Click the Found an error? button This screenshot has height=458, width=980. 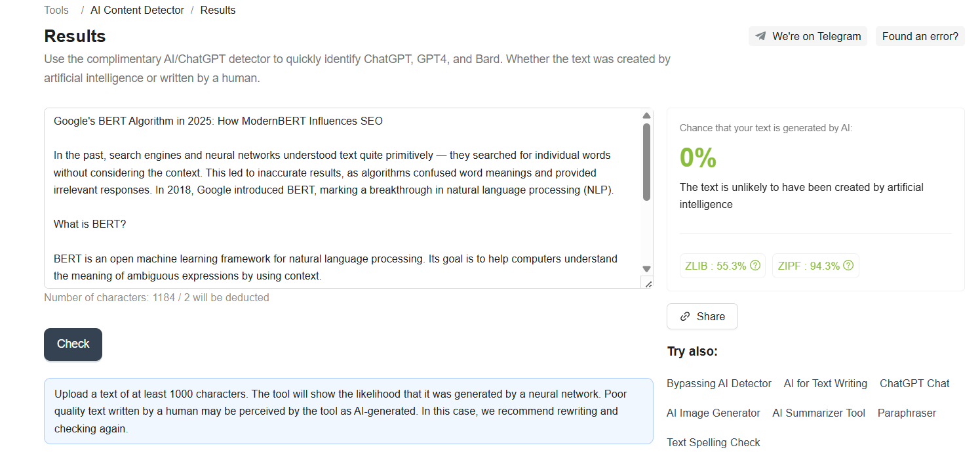920,36
